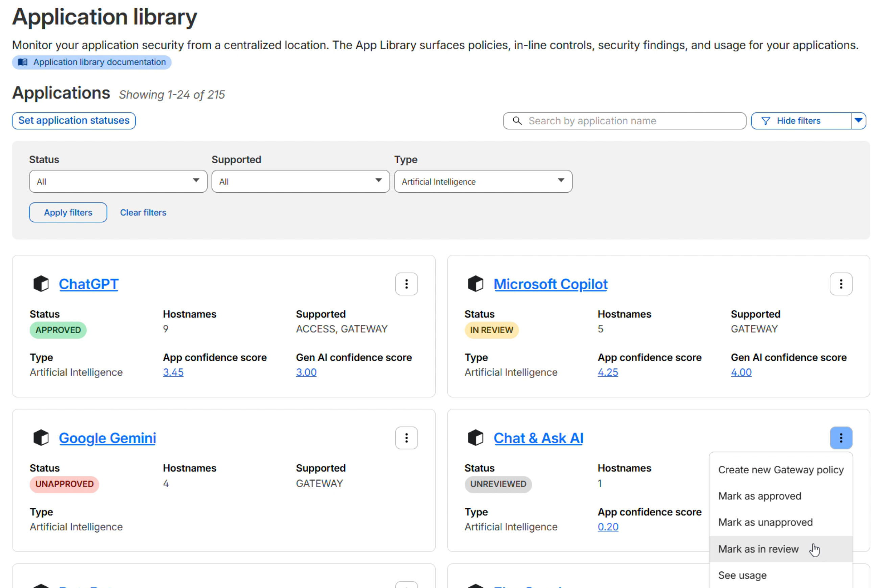Image resolution: width=875 pixels, height=588 pixels.
Task: Click the funnel icon in Hide filters
Action: (x=765, y=121)
